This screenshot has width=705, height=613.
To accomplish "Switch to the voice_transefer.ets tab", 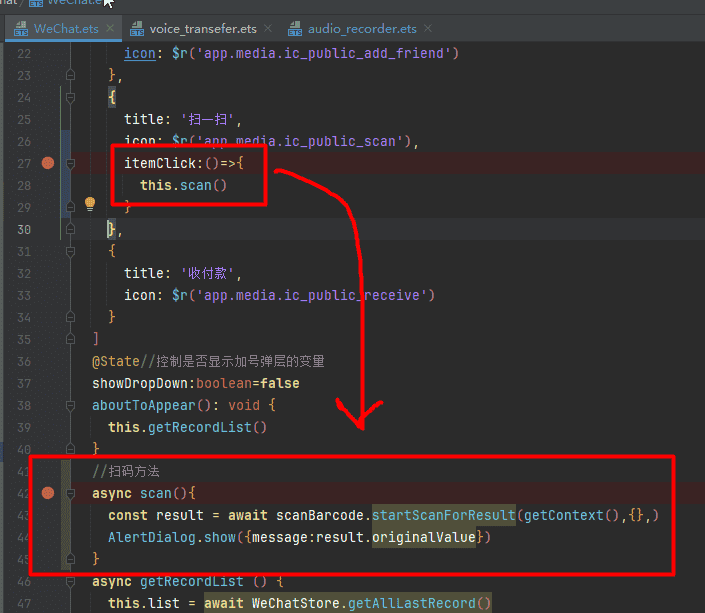I will tap(202, 29).
